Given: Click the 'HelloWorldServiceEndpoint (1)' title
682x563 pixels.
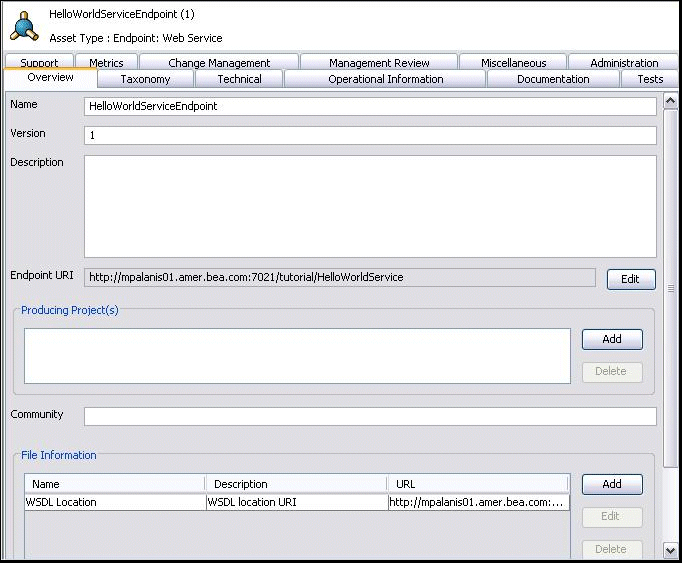Looking at the screenshot, I should (x=122, y=14).
